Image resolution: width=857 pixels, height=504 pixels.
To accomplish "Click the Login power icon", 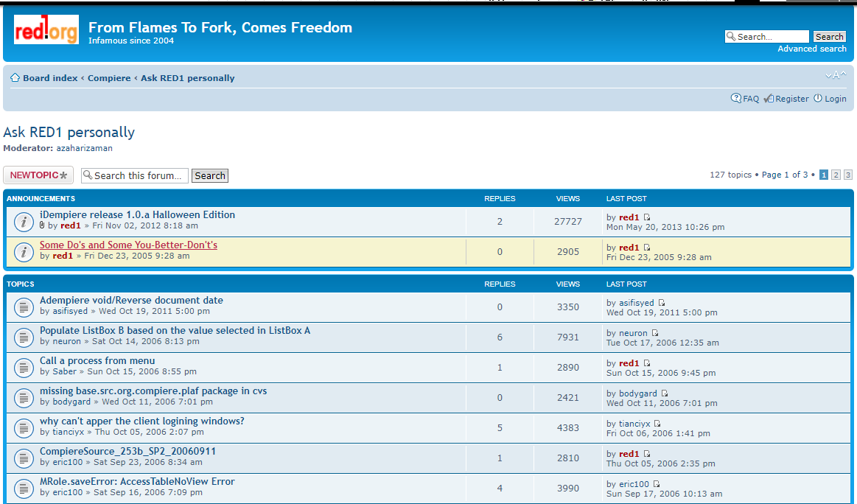I will coord(818,99).
